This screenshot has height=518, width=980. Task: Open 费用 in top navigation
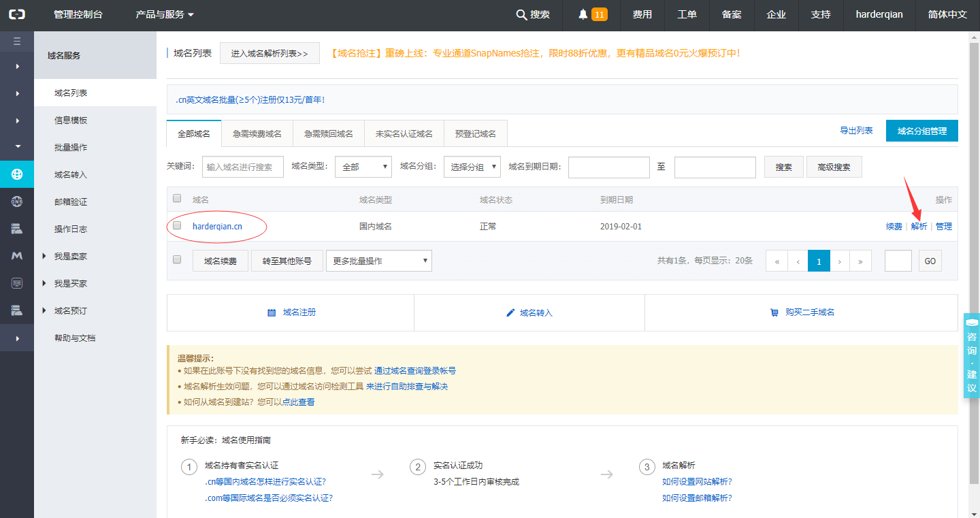(x=642, y=14)
